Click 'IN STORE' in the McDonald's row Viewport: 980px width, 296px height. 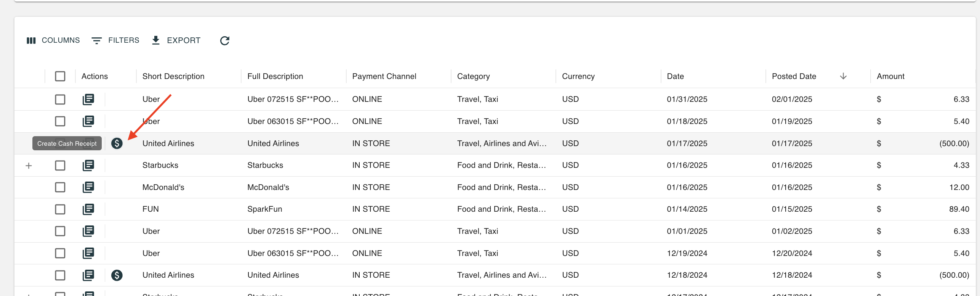coord(371,187)
